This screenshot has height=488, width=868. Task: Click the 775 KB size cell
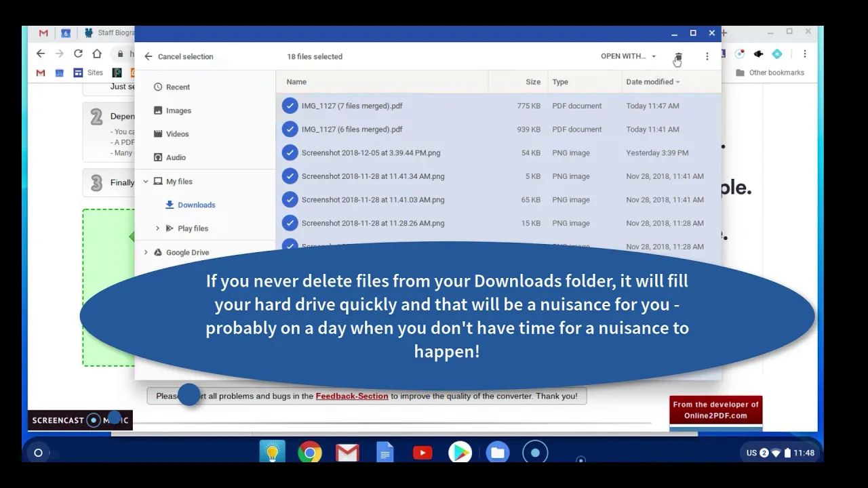tap(529, 106)
